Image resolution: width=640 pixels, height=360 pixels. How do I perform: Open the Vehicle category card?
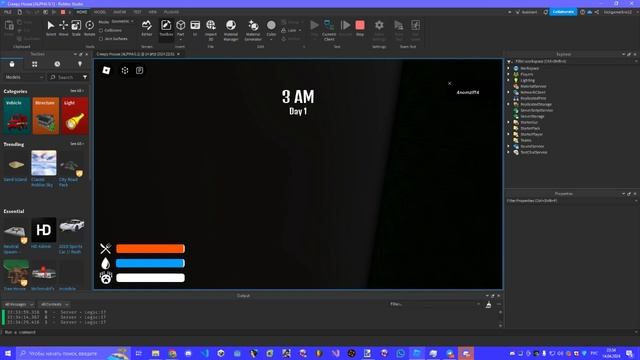(x=17, y=116)
